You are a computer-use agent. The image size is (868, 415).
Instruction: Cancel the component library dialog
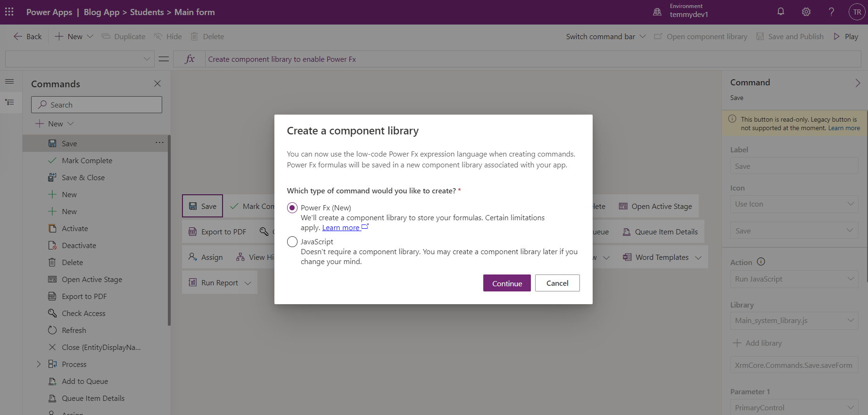click(x=557, y=283)
